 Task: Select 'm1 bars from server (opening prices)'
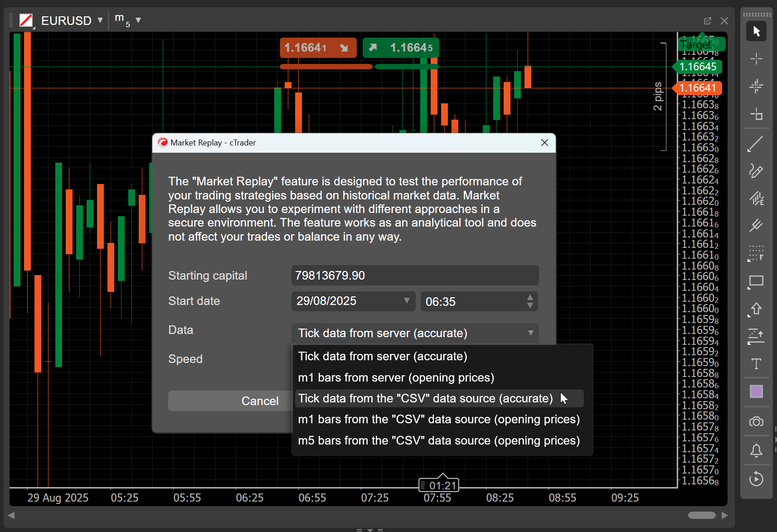click(x=396, y=377)
